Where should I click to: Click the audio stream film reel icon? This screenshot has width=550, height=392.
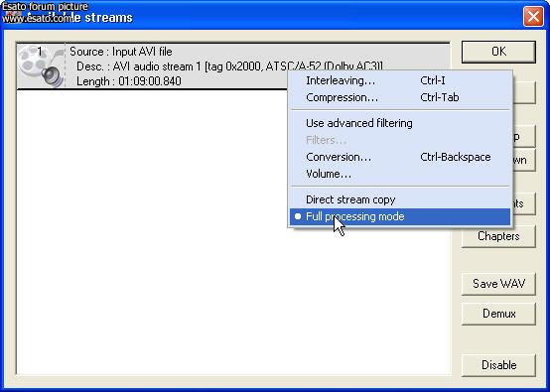[x=42, y=66]
